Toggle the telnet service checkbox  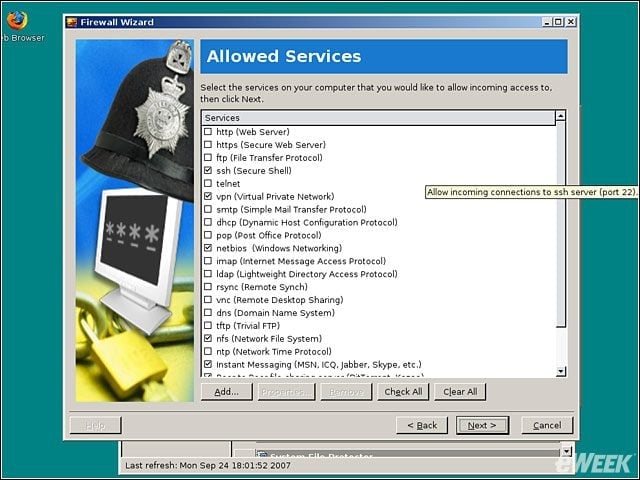tap(208, 183)
